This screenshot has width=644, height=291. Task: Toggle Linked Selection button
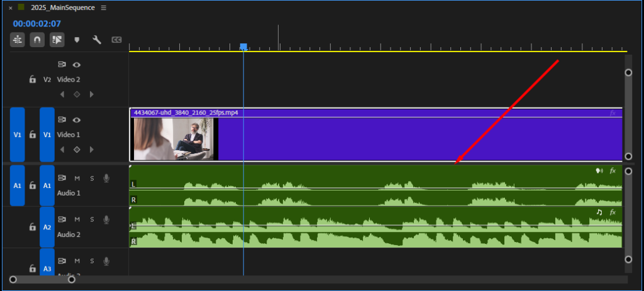pos(57,40)
